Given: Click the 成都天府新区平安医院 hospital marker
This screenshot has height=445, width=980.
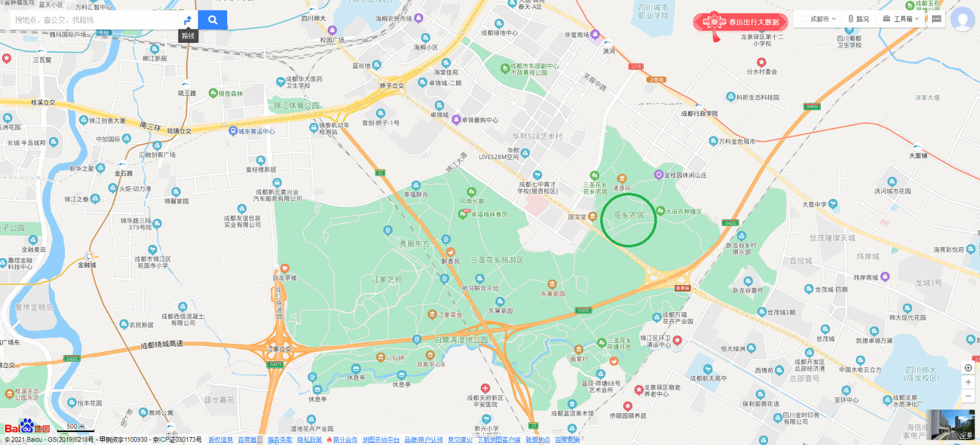Looking at the screenshot, I should point(485,388).
